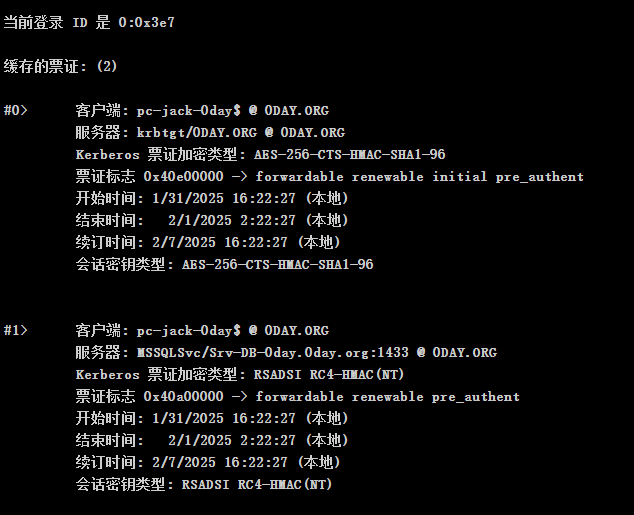
Task: Click the second pc-jack-0day$ client name
Action: [x=188, y=331]
